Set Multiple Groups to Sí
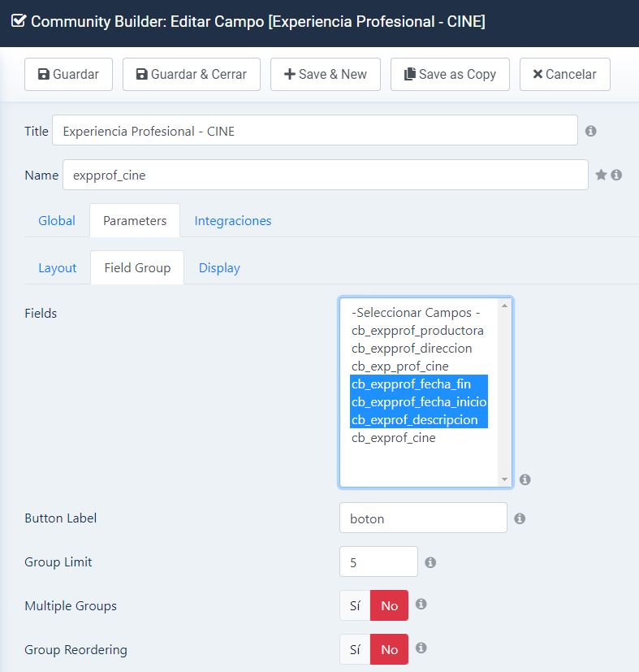 tap(355, 605)
